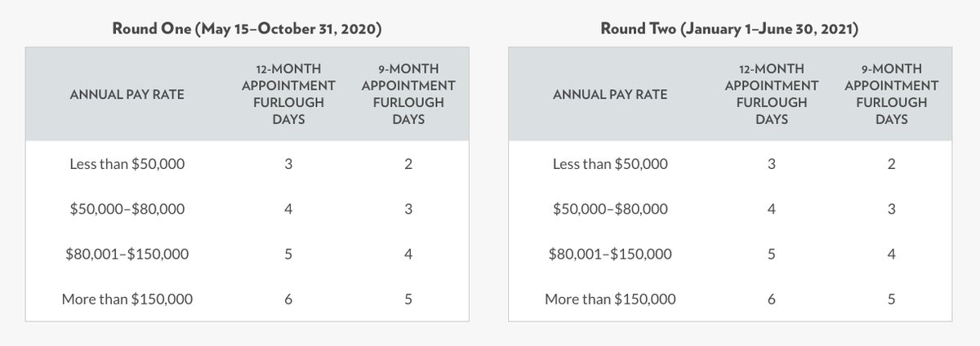Click Round Two 12-Month Appointment Furlough Days header

pos(770,94)
